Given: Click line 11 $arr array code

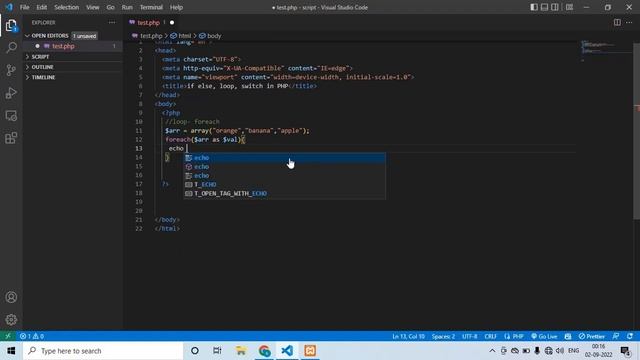Looking at the screenshot, I should 237,131.
